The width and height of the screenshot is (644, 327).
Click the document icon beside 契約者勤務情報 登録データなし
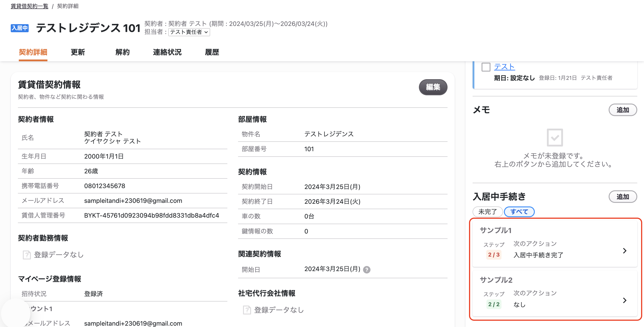(26, 255)
